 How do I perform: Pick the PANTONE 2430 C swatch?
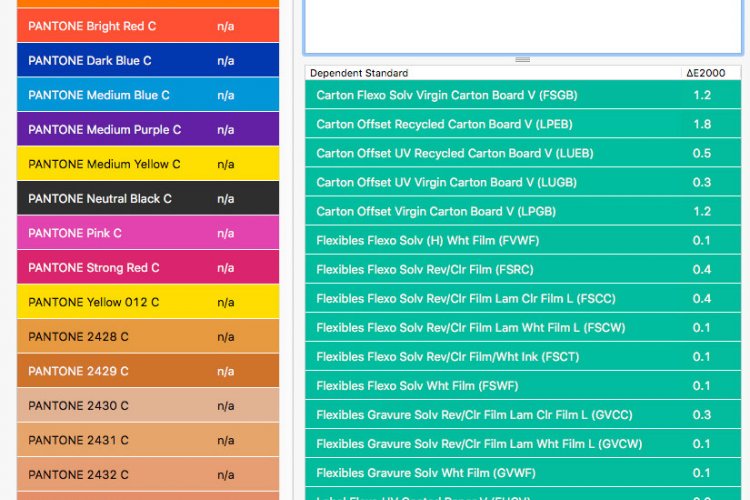tap(148, 405)
